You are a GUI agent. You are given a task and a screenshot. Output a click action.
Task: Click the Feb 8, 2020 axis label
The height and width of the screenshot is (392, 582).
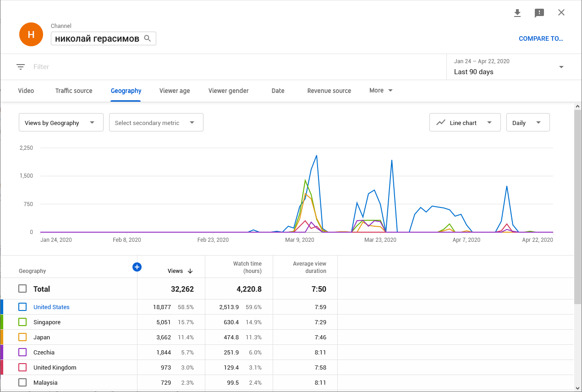[126, 240]
